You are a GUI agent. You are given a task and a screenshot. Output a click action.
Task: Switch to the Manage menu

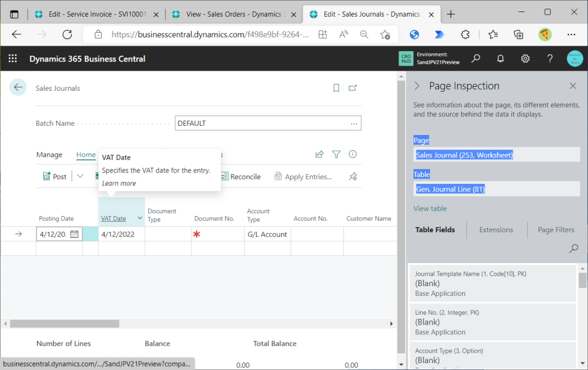(x=49, y=155)
